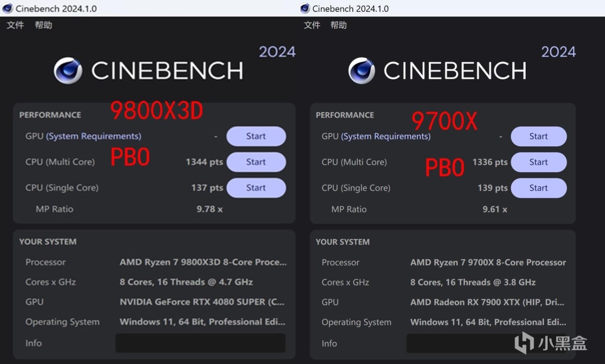Start the GPU test in the 9700X window
The image size is (605, 364).
click(538, 136)
